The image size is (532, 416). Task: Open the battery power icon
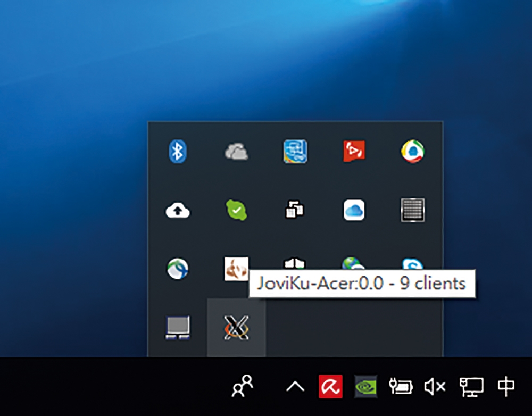point(401,386)
